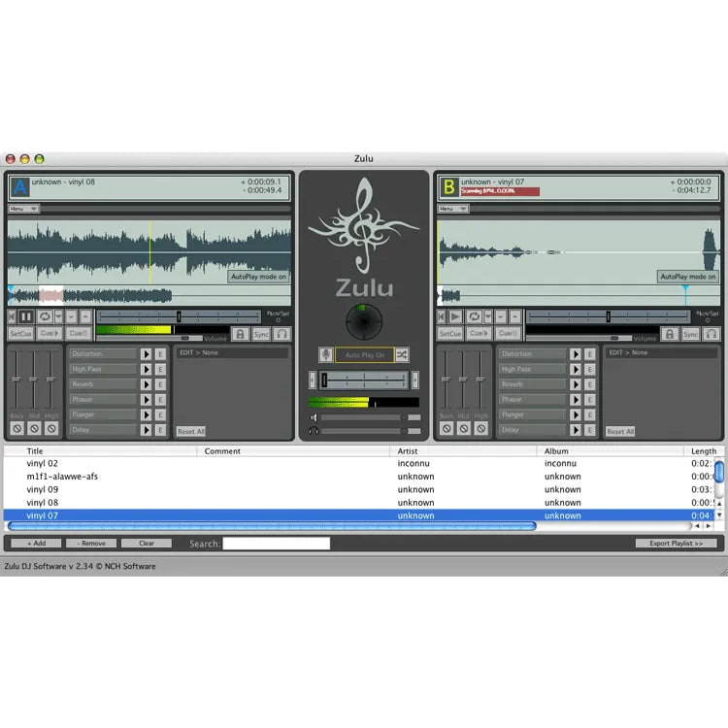The image size is (728, 728).
Task: Reset All effects on deck A
Action: (191, 431)
